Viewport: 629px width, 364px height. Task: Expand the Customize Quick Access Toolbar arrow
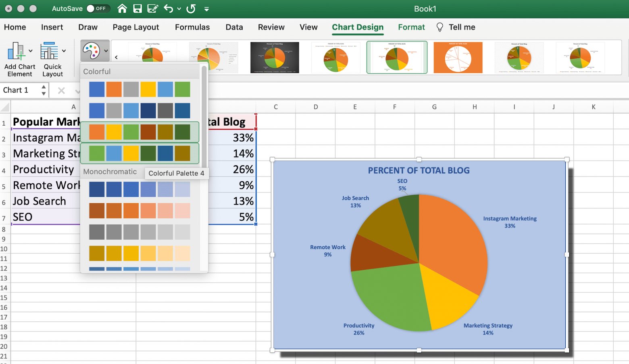206,8
